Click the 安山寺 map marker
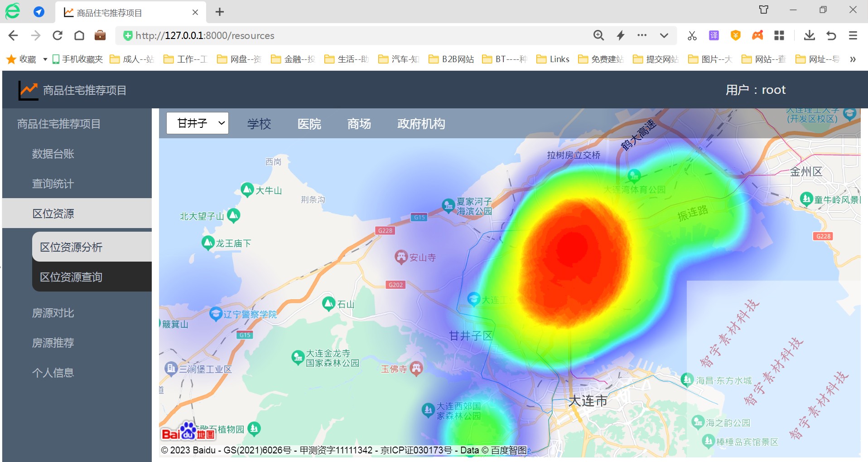868x462 pixels. point(401,257)
